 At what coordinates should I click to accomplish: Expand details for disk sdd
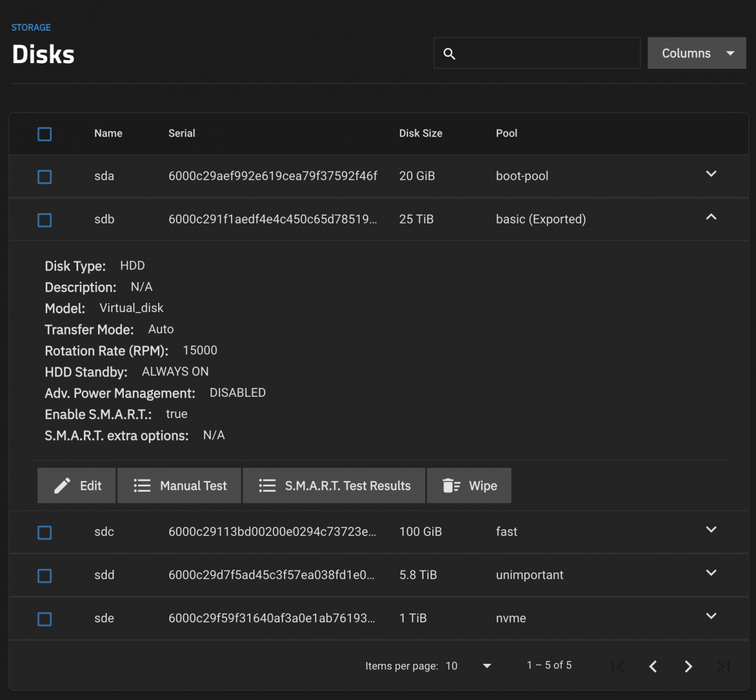click(x=711, y=573)
